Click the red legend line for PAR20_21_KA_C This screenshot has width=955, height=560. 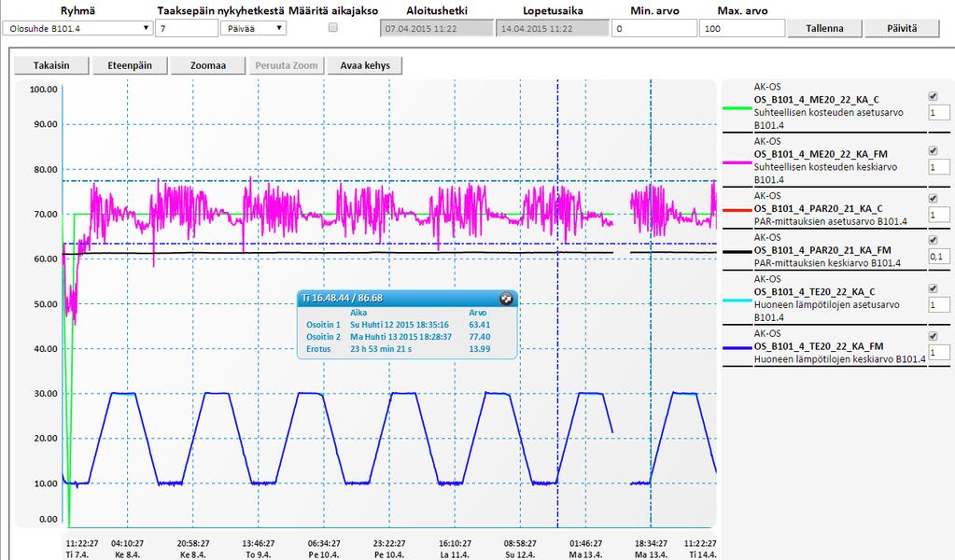[x=737, y=210]
